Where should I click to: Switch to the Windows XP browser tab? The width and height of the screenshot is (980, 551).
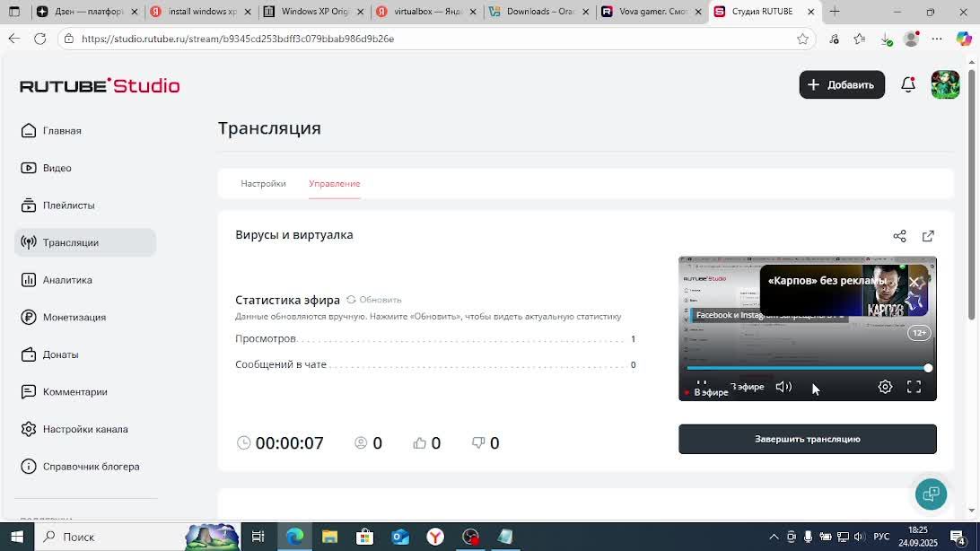(x=314, y=12)
